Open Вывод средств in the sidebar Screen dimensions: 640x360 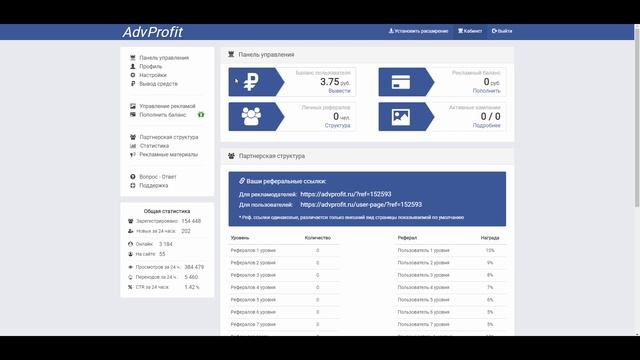tap(158, 84)
